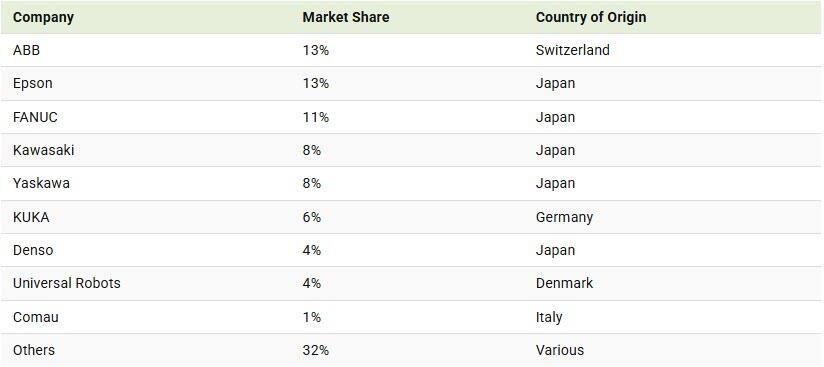Click the Yaskawa row name

[41, 184]
